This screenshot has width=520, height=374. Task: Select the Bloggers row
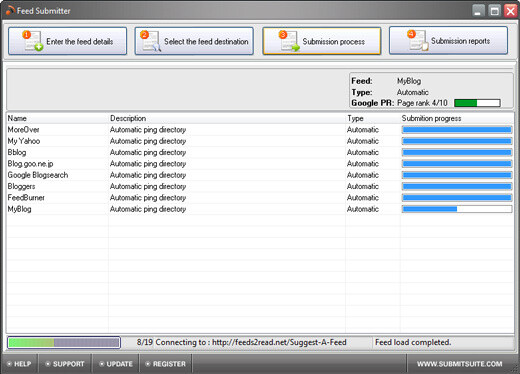click(x=260, y=186)
